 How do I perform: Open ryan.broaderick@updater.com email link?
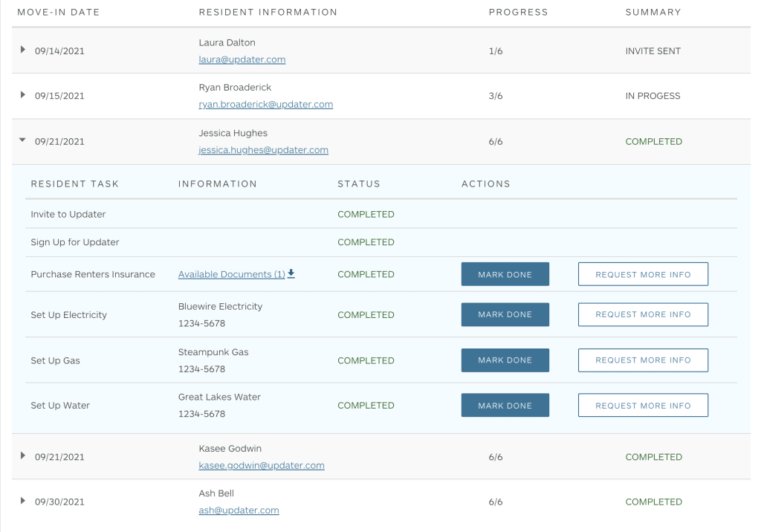(x=265, y=104)
